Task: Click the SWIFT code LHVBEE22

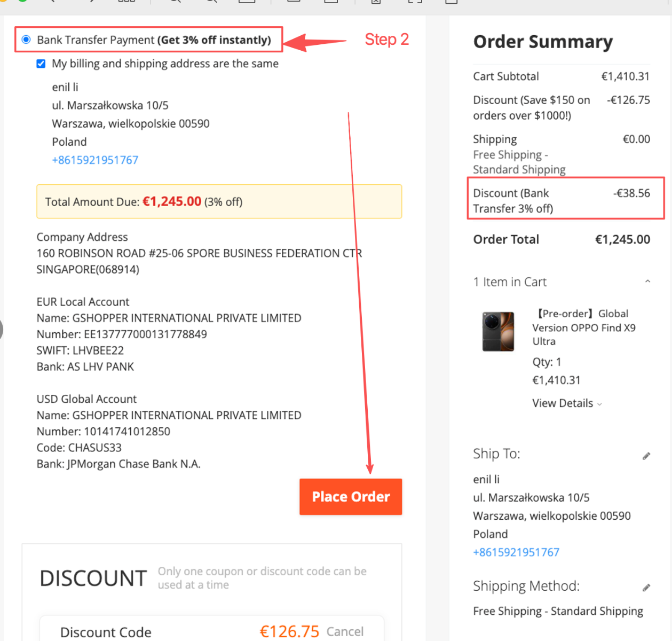Action: click(98, 350)
